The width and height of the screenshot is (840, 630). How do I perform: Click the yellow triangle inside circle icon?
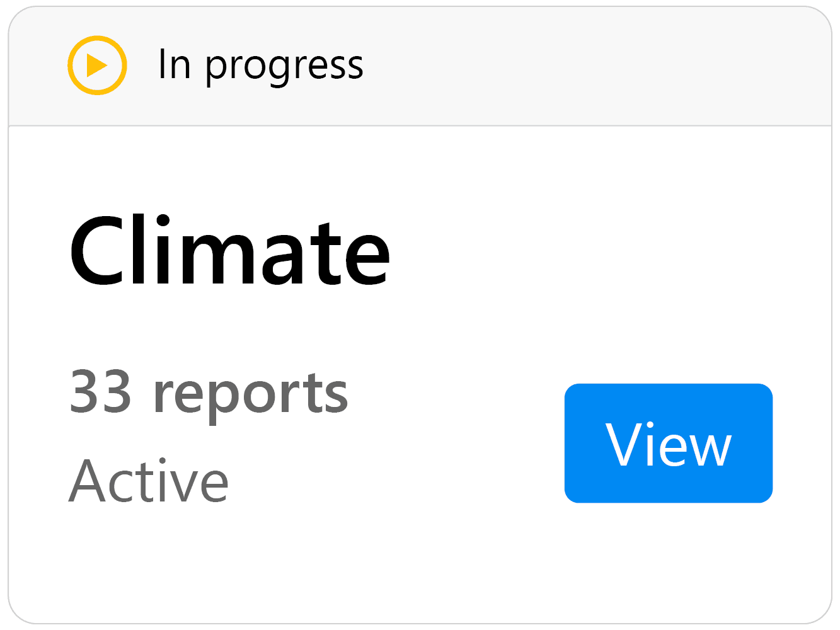96,66
